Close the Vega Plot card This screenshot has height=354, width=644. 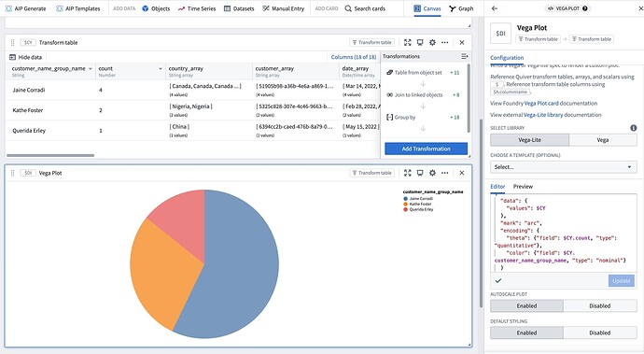462,173
